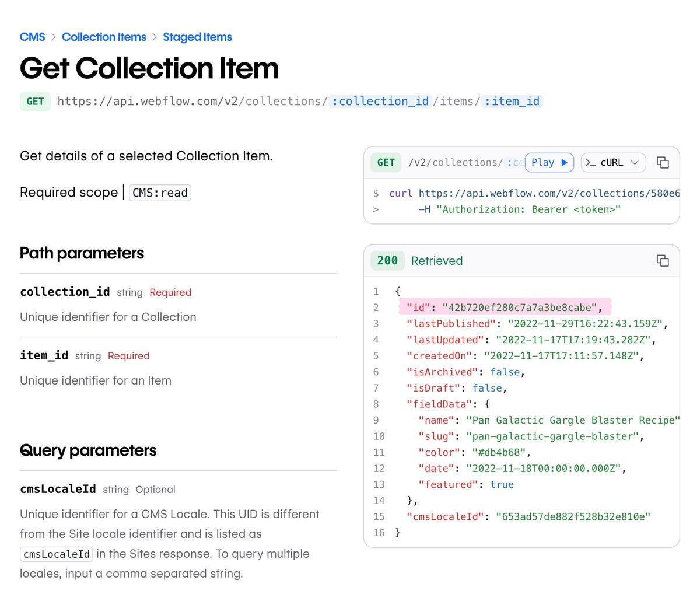Click the Path parameters heading

click(82, 253)
